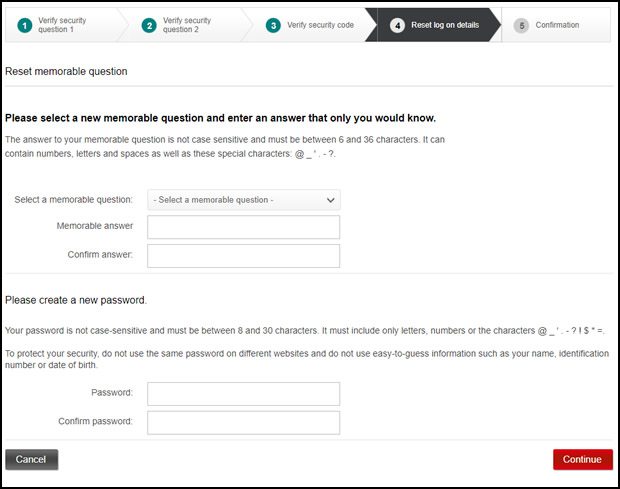Select the Confirmation step label
The image size is (620, 489).
pyautogui.click(x=557, y=25)
